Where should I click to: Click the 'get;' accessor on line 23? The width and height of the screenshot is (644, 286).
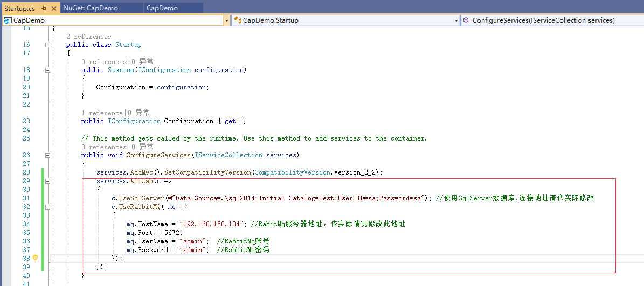tap(231, 121)
